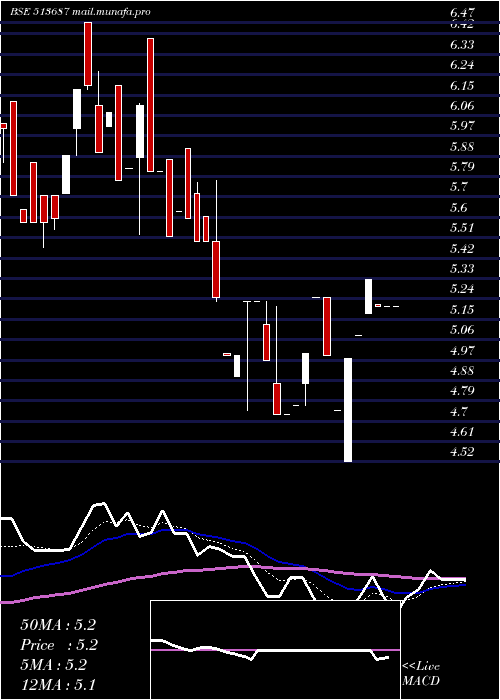The image size is (500, 700).
Task: Click the 5.42 price axis label
Action: (x=462, y=249)
